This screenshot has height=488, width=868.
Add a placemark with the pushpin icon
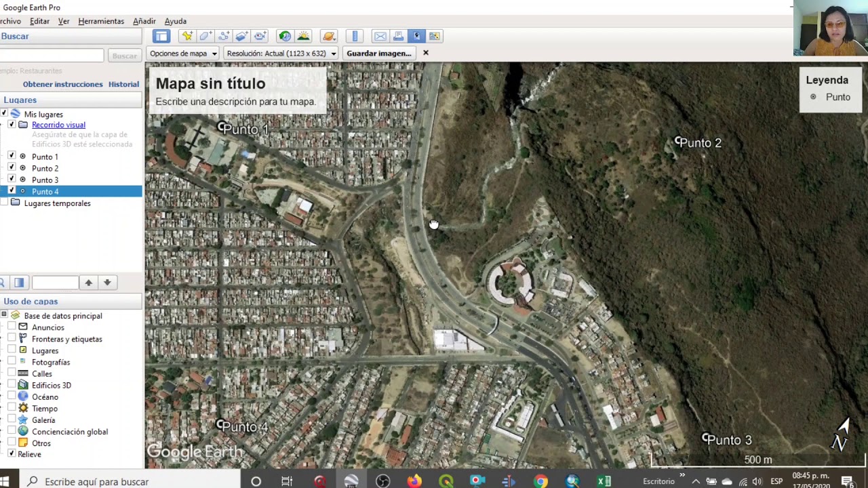pyautogui.click(x=187, y=36)
